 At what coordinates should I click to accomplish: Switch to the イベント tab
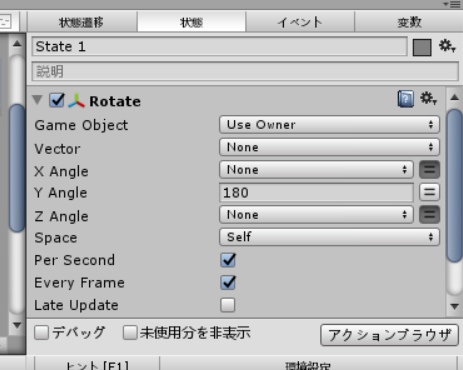(x=300, y=22)
